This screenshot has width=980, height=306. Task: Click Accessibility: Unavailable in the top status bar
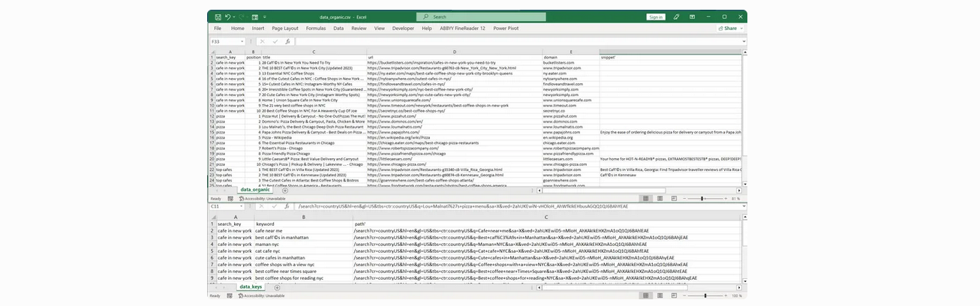point(262,199)
